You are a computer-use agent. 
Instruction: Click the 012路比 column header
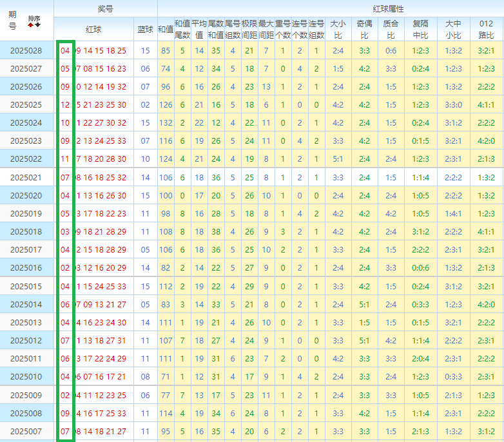point(486,29)
